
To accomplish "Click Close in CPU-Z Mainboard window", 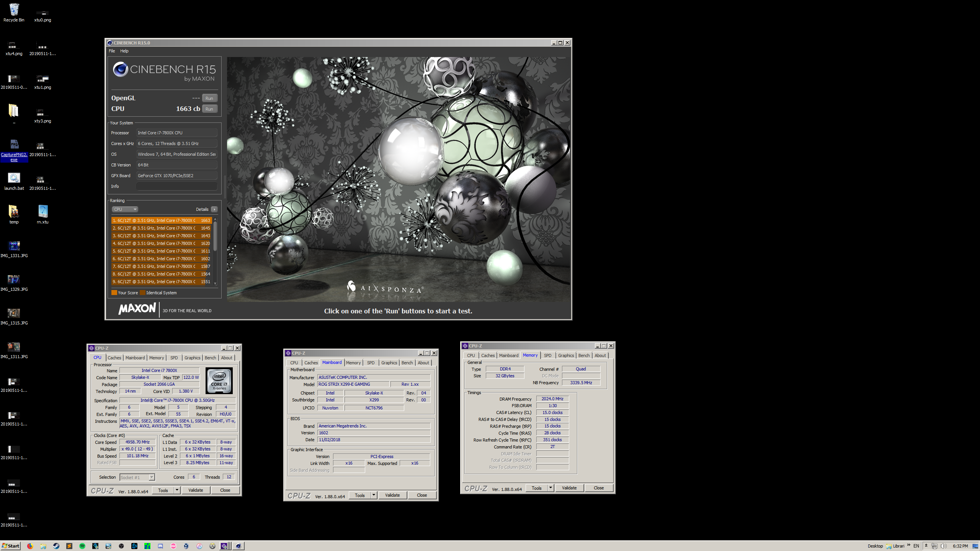I will coord(422,495).
